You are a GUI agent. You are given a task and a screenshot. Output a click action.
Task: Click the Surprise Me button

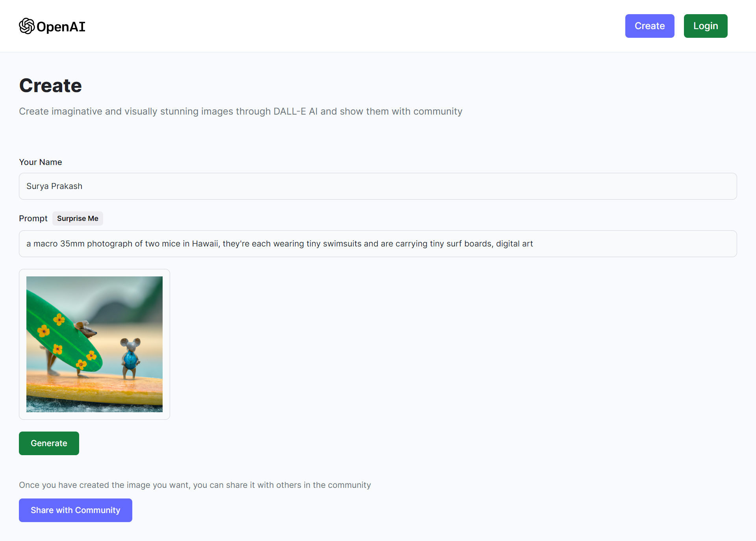78,219
